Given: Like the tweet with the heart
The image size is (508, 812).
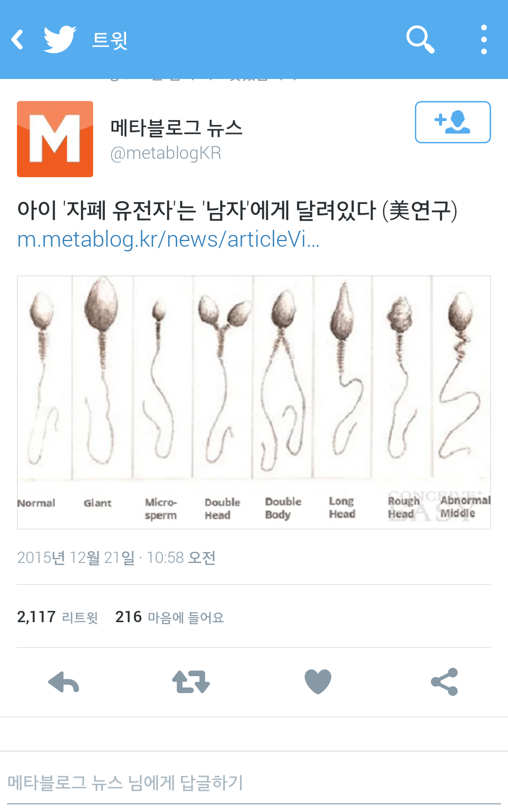Looking at the screenshot, I should click(318, 682).
